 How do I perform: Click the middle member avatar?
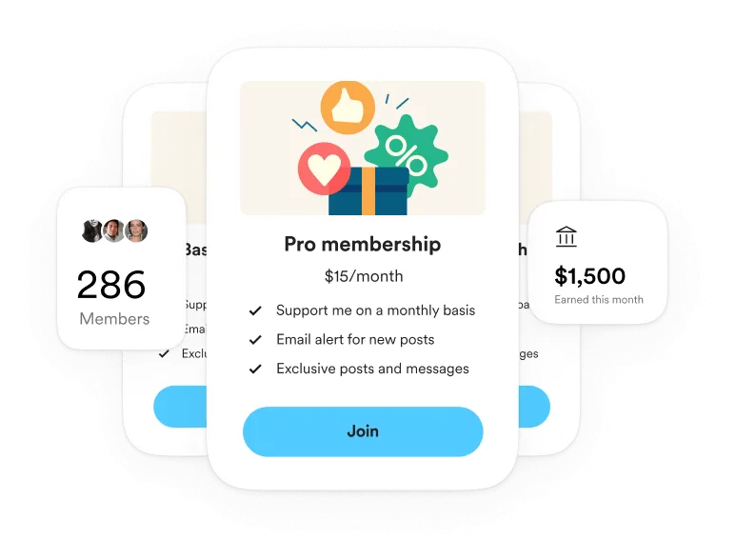(113, 230)
